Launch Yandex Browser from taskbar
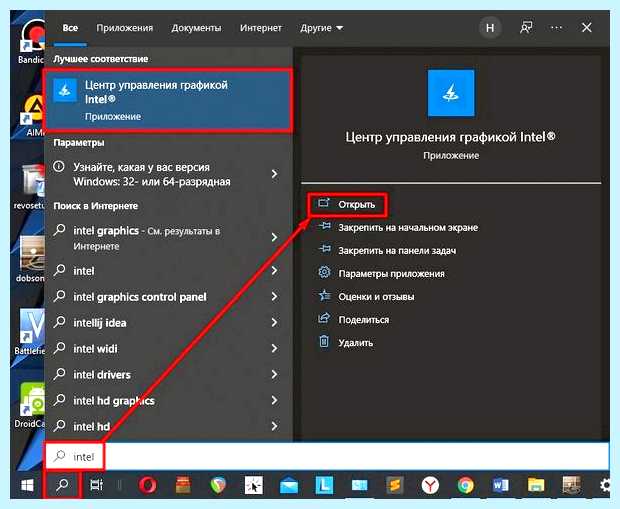Screen dimensions: 620x509 430,485
